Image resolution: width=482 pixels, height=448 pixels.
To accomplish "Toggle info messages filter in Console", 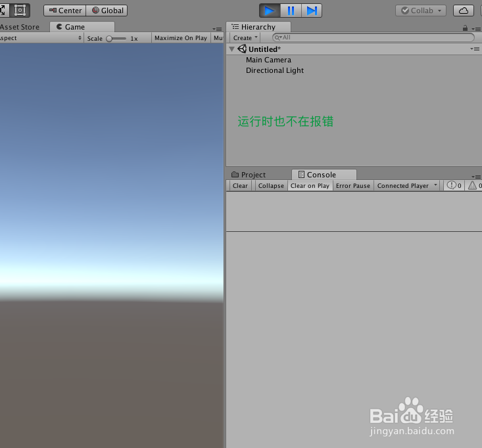I will tap(454, 185).
